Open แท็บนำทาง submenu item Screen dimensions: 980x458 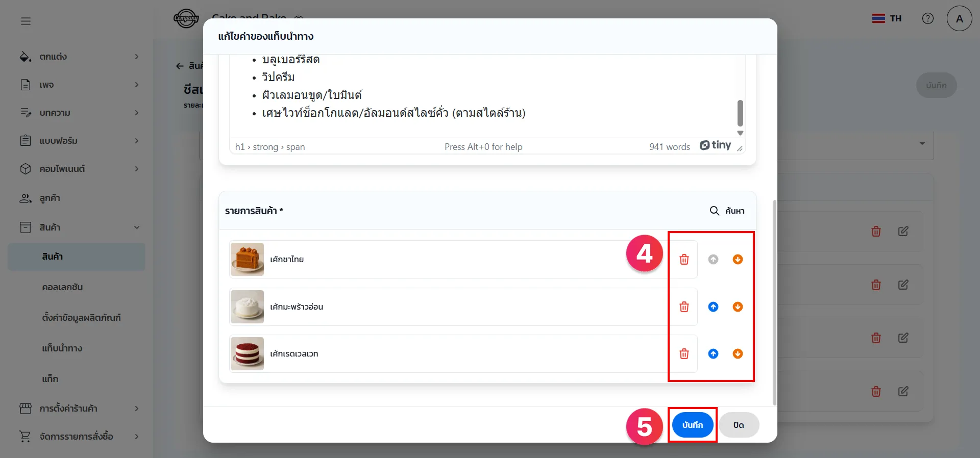pos(62,348)
